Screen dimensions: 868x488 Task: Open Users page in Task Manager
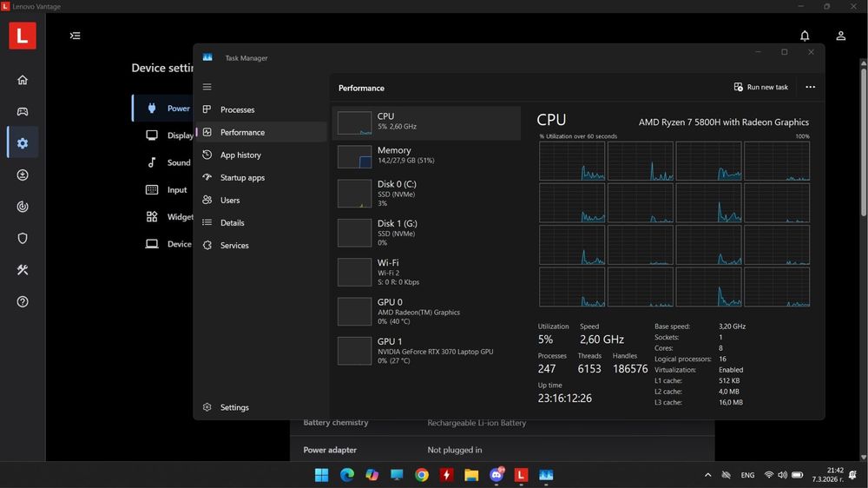pos(261,200)
